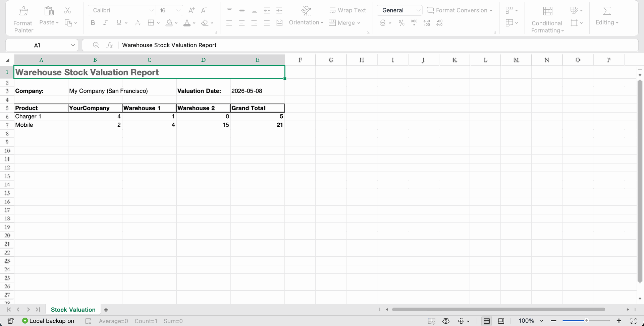Click the formula bar text
Screen dimensions: 644x326
(169, 45)
